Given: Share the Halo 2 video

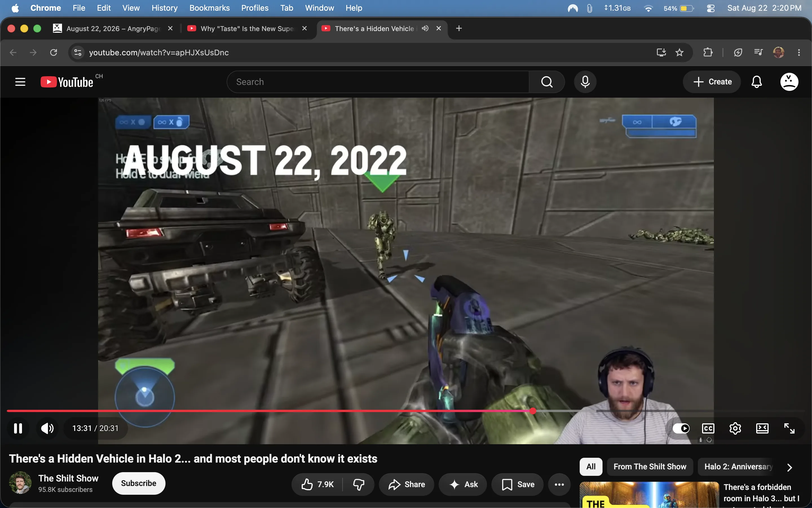Looking at the screenshot, I should click(x=406, y=485).
